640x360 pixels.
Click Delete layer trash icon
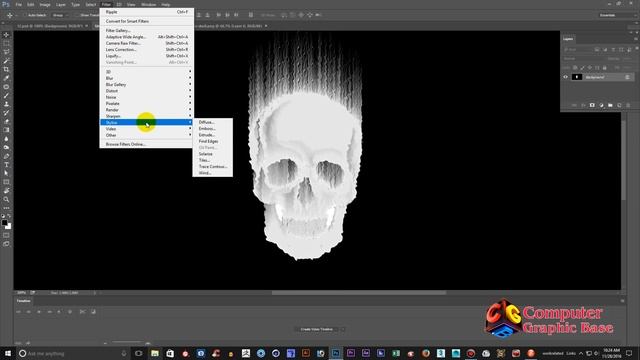(628, 105)
